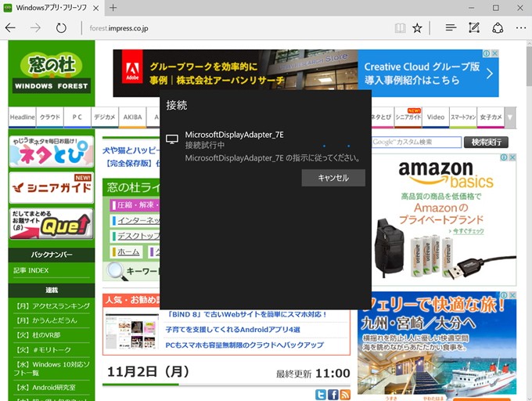532x401 pixels.
Task: Open the クラウド navigation tab
Action: click(50, 117)
